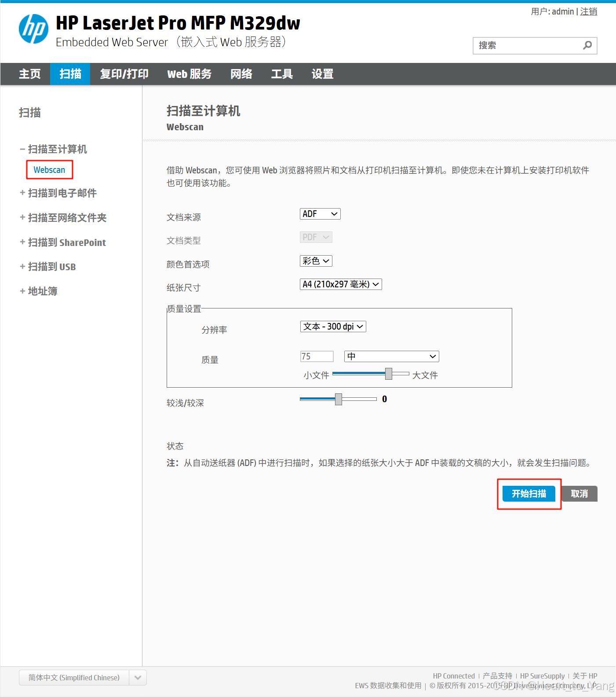
Task: Click the quality value field showing 75
Action: (x=317, y=356)
